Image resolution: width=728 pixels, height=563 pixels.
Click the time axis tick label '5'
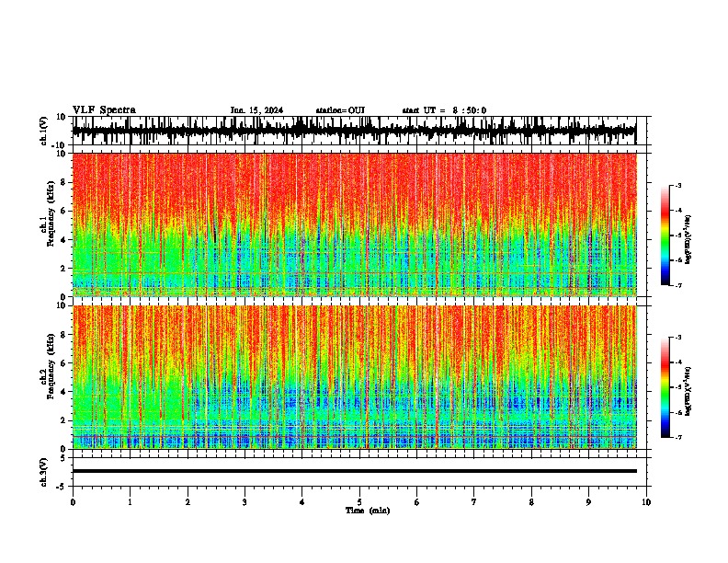[x=359, y=502]
